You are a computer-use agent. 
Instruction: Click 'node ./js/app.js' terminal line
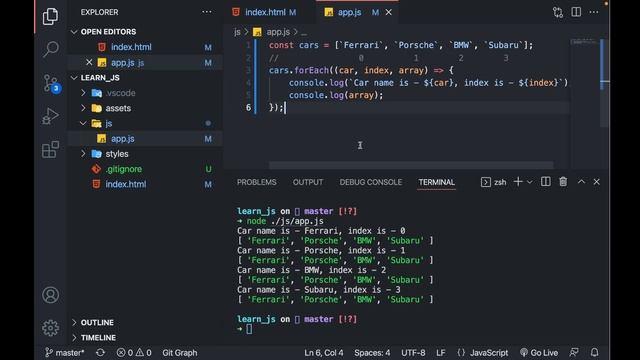pyautogui.click(x=285, y=221)
